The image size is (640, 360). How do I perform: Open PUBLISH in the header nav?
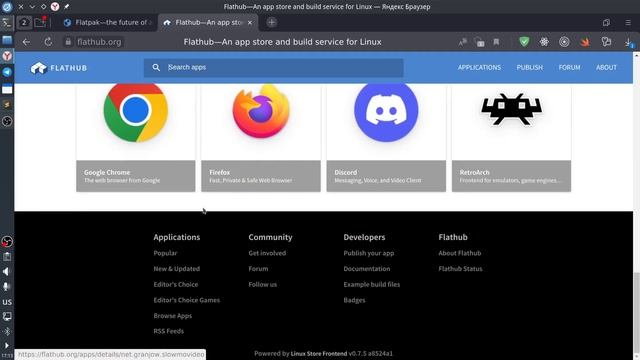[529, 67]
